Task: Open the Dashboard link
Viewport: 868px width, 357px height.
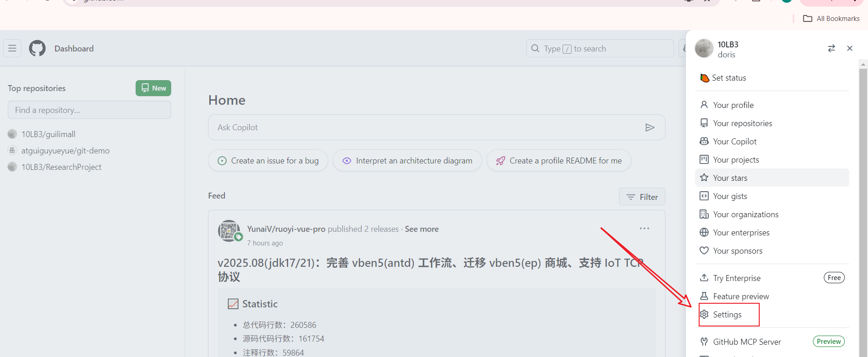Action: (x=74, y=49)
